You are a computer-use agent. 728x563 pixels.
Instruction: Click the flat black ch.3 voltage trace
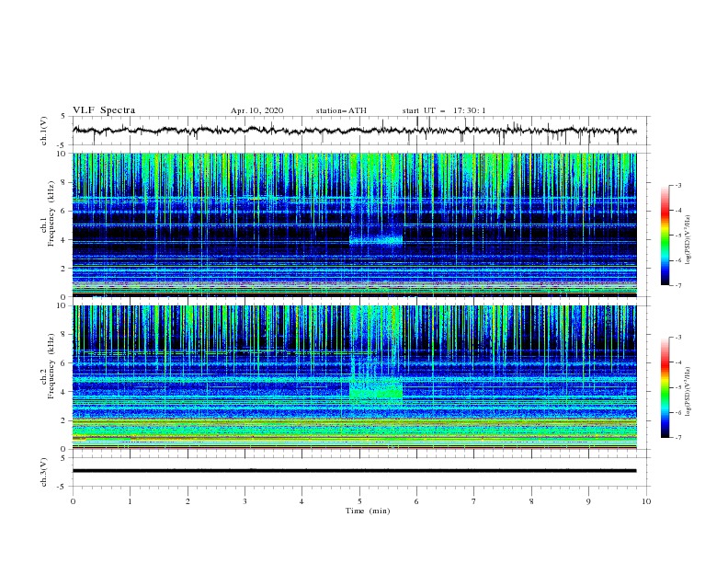[x=354, y=471]
